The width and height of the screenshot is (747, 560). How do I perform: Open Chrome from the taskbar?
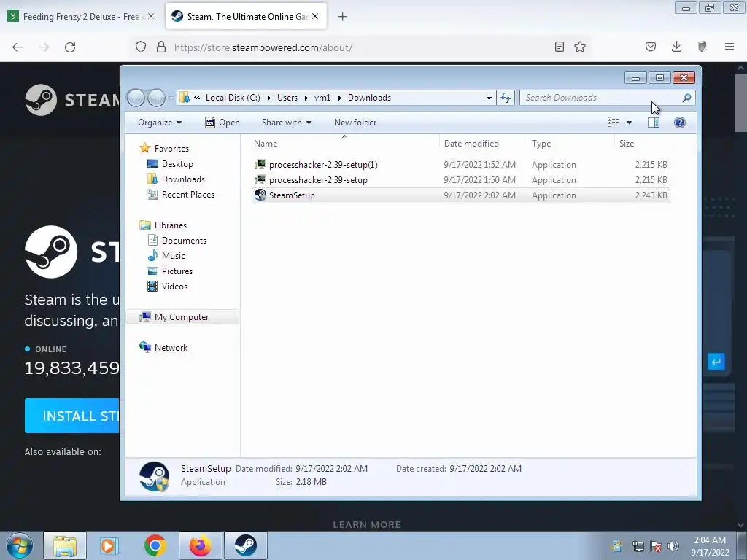pyautogui.click(x=155, y=545)
